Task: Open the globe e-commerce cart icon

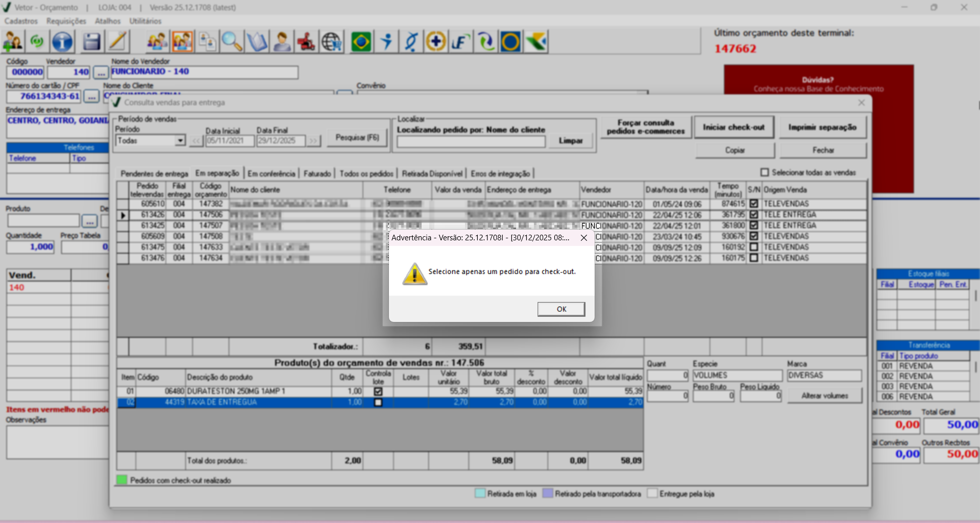Action: [332, 42]
